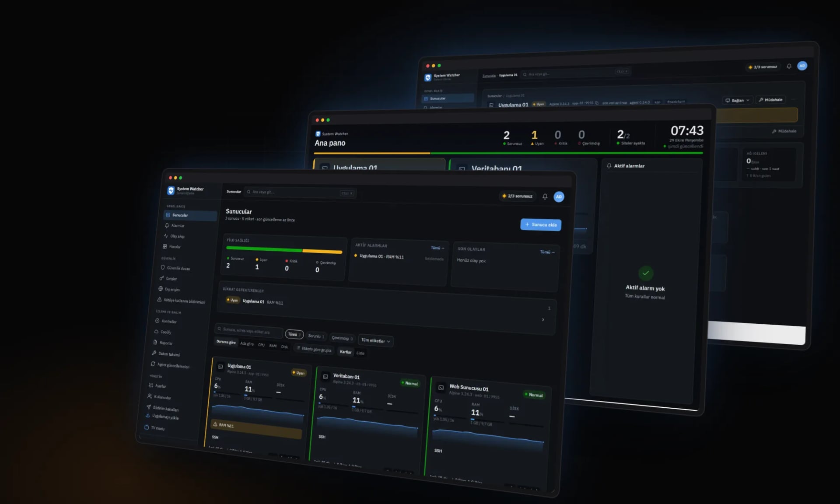
Task: Open the Tüm etiketler dropdown
Action: [375, 341]
